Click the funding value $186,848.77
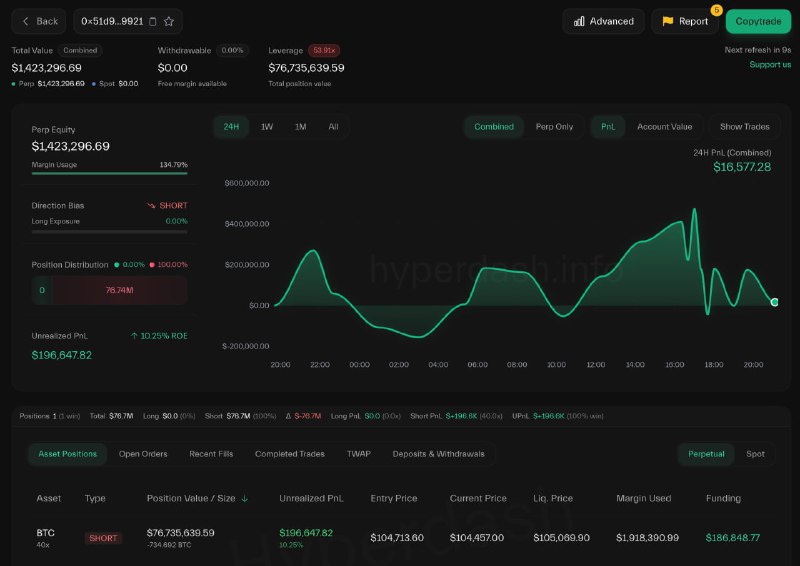This screenshot has width=800, height=566. pyautogui.click(x=733, y=537)
